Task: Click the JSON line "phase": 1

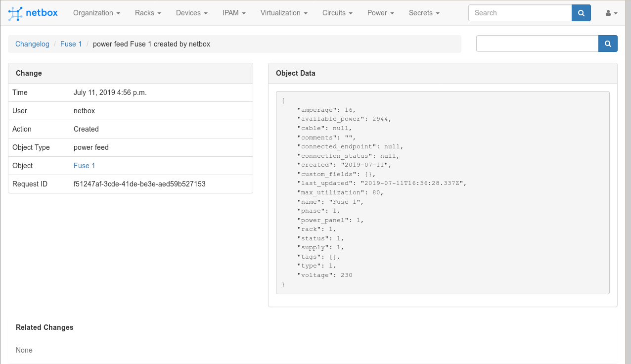Action: click(318, 211)
